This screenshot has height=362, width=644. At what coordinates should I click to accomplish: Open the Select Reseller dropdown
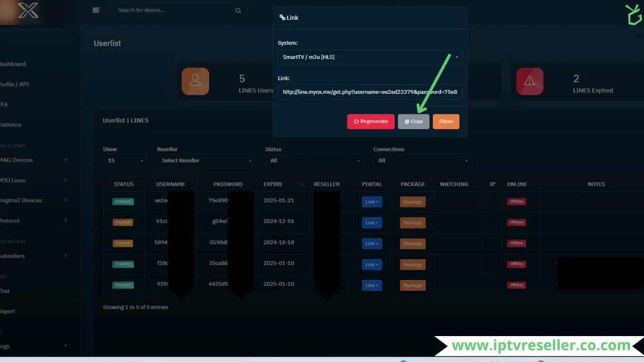pyautogui.click(x=206, y=161)
